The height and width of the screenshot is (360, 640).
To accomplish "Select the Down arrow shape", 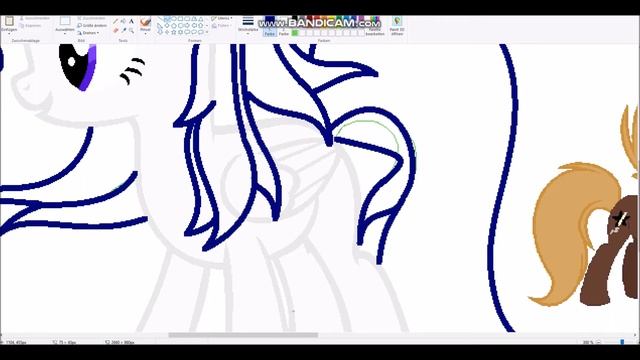I will tap(160, 32).
